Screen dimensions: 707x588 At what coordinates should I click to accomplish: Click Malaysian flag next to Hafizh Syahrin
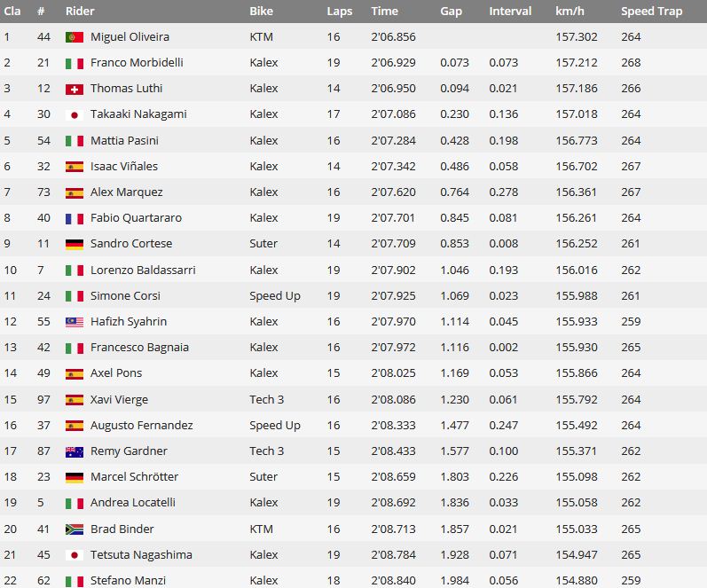tap(75, 322)
